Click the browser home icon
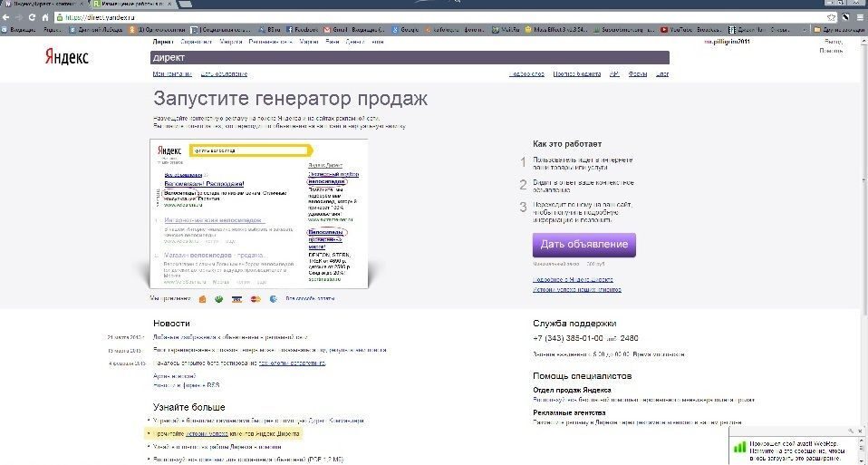The width and height of the screenshot is (868, 465). (46, 17)
